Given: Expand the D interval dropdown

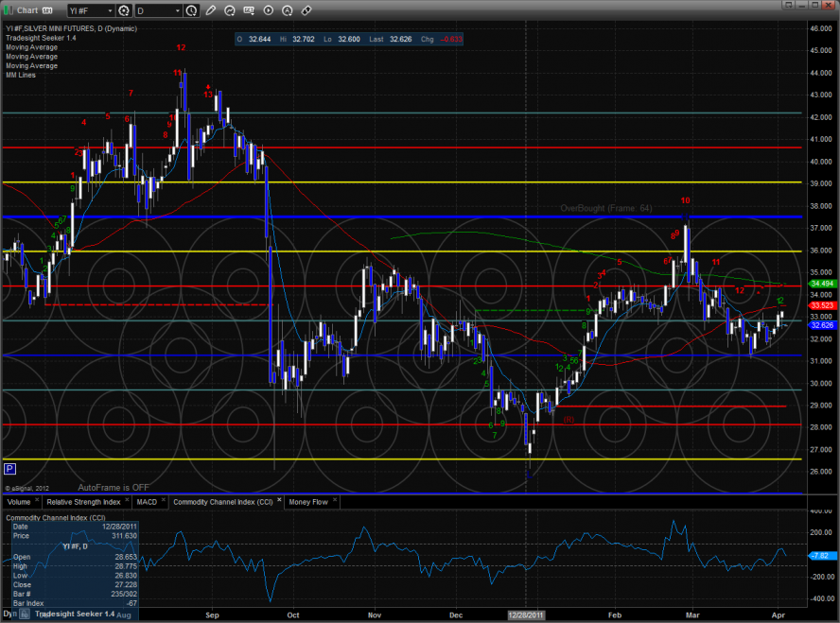Looking at the screenshot, I should [177, 10].
